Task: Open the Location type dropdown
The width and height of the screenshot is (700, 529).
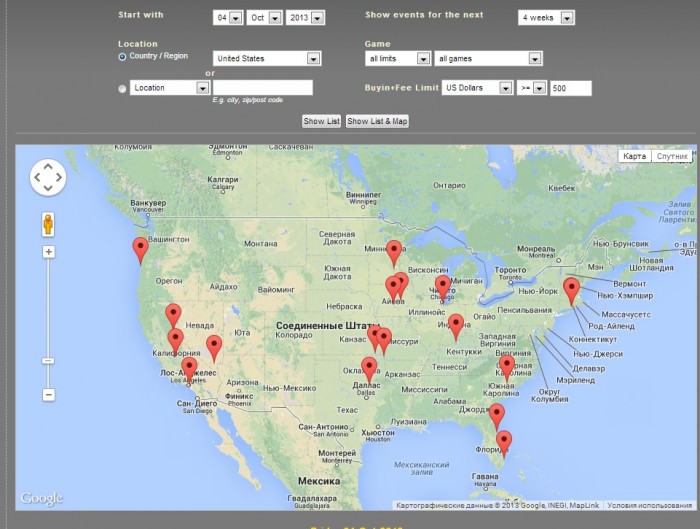Action: (170, 88)
